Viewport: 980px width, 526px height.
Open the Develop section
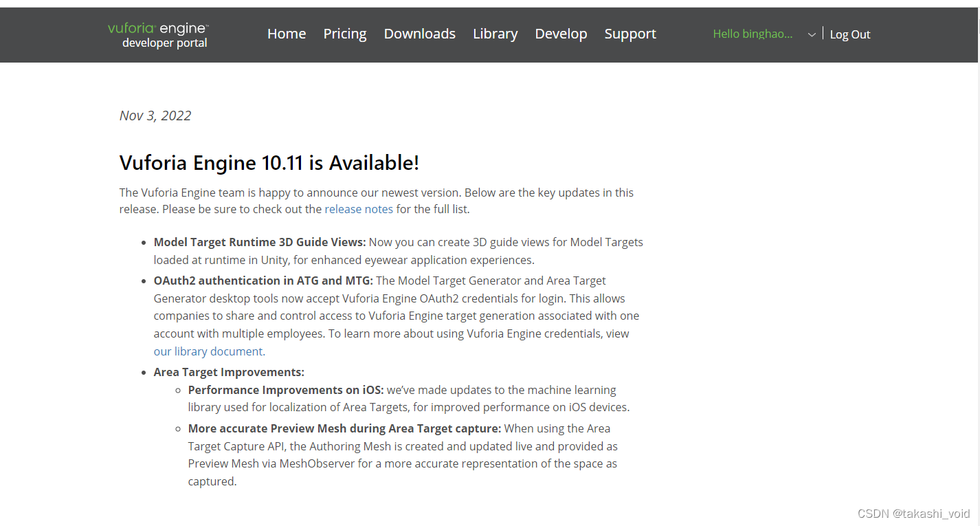561,34
